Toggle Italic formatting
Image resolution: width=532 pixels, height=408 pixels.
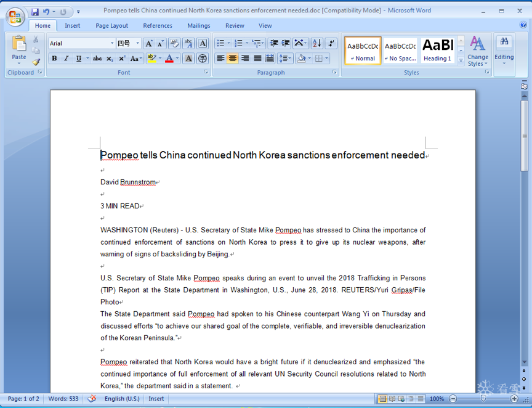66,59
